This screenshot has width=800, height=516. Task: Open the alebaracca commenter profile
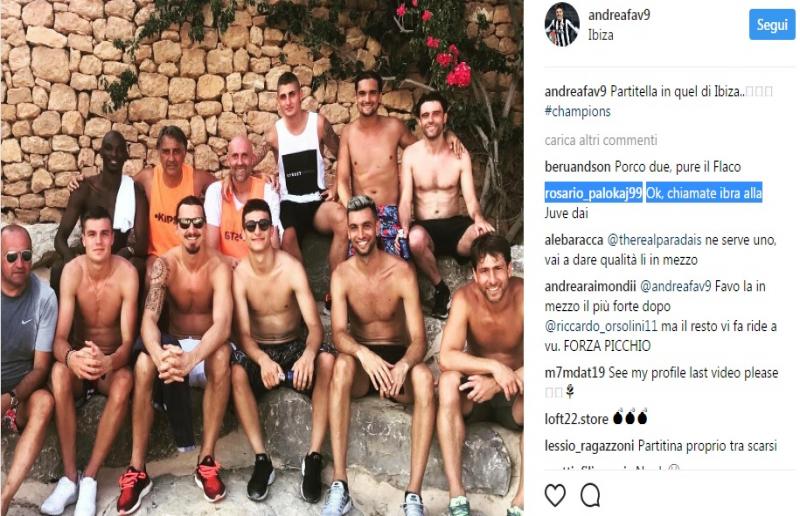click(574, 240)
